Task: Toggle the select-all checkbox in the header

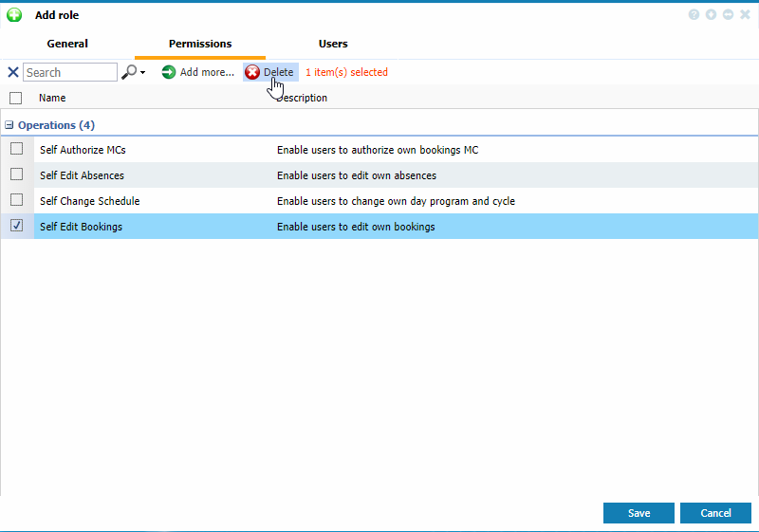Action: 15,98
